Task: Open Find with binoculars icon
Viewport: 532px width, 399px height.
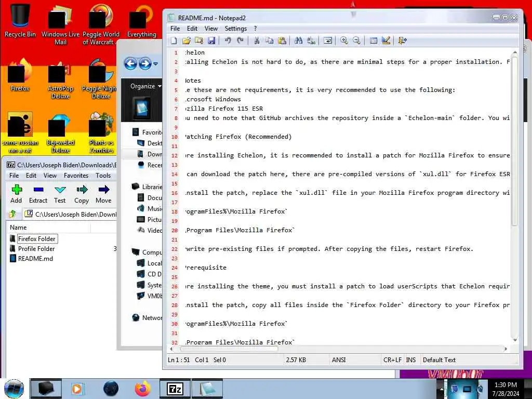Action: click(299, 41)
